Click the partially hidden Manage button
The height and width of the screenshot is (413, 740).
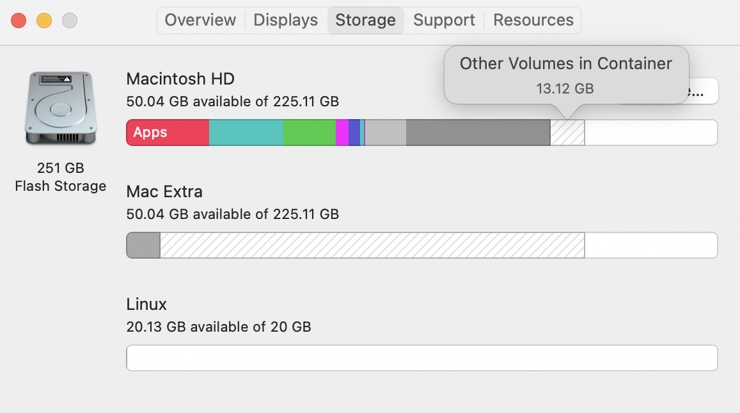703,91
